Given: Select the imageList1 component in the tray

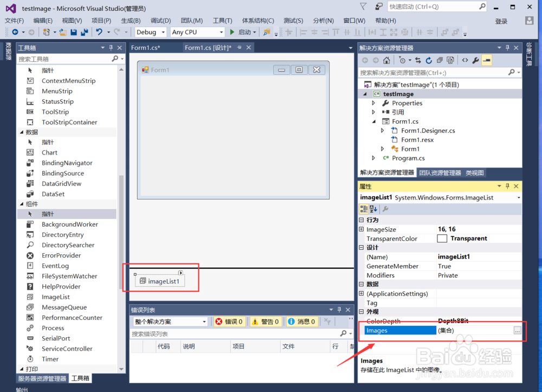Looking at the screenshot, I should coord(160,281).
